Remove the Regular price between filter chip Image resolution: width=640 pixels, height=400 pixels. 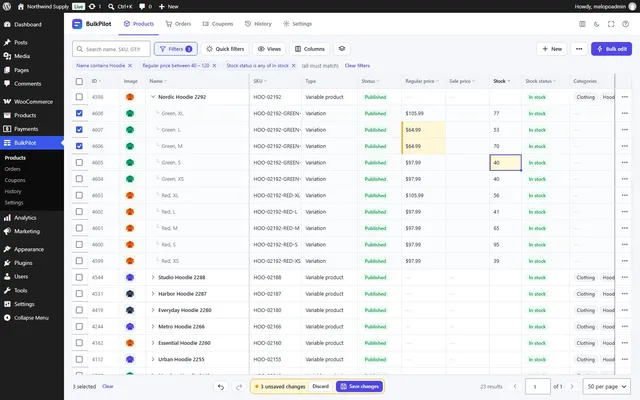pos(214,66)
